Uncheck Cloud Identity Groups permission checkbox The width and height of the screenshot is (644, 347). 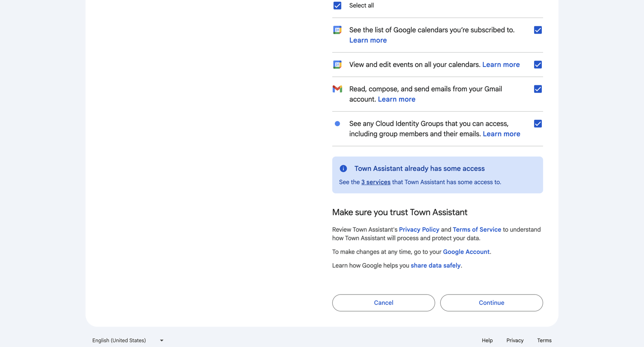pos(538,124)
